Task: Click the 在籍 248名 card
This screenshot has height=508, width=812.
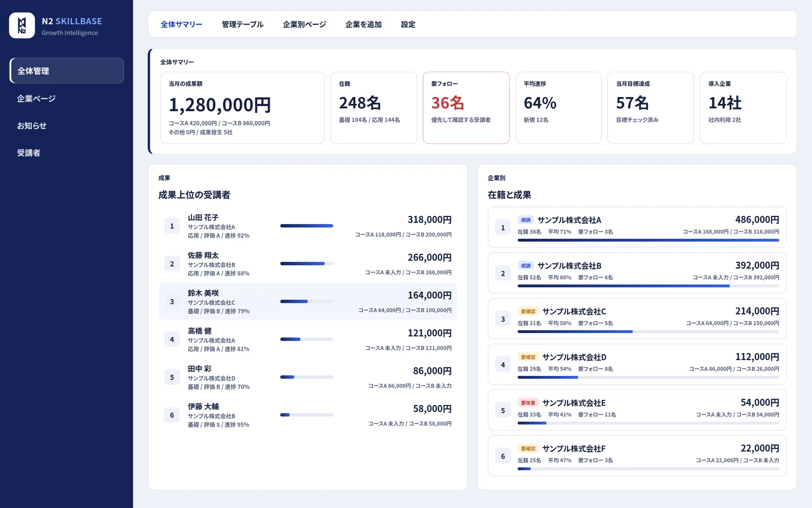Action: [x=374, y=108]
